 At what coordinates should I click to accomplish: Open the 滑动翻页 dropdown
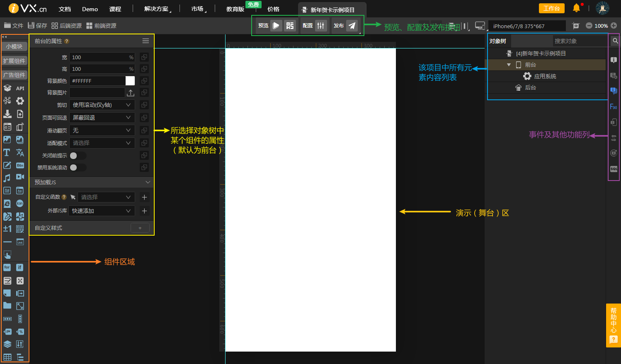point(102,130)
